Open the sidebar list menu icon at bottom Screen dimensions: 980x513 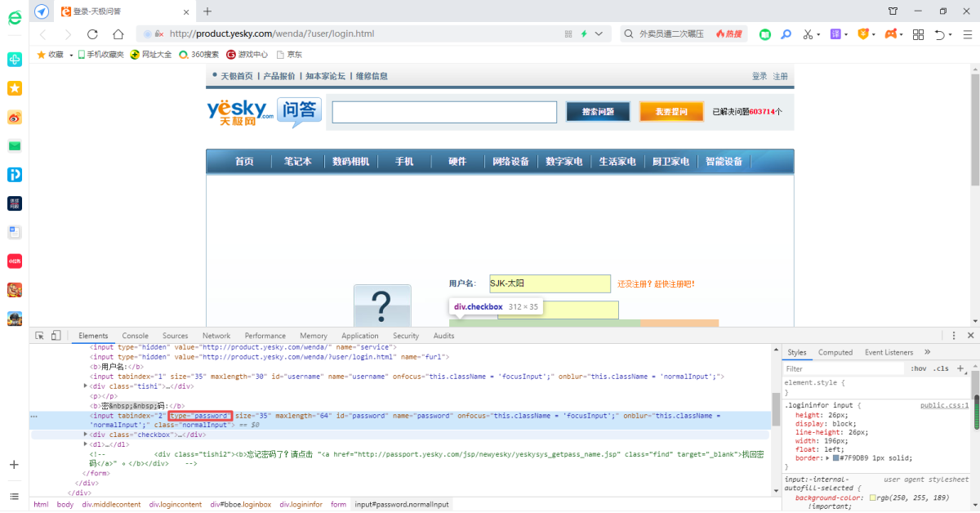(14, 496)
